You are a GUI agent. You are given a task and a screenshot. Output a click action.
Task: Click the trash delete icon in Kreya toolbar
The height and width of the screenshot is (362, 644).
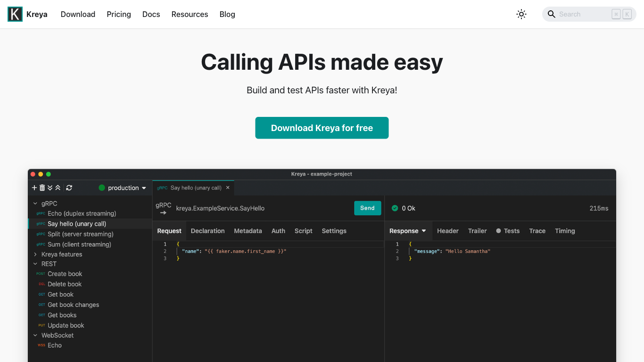click(x=42, y=188)
